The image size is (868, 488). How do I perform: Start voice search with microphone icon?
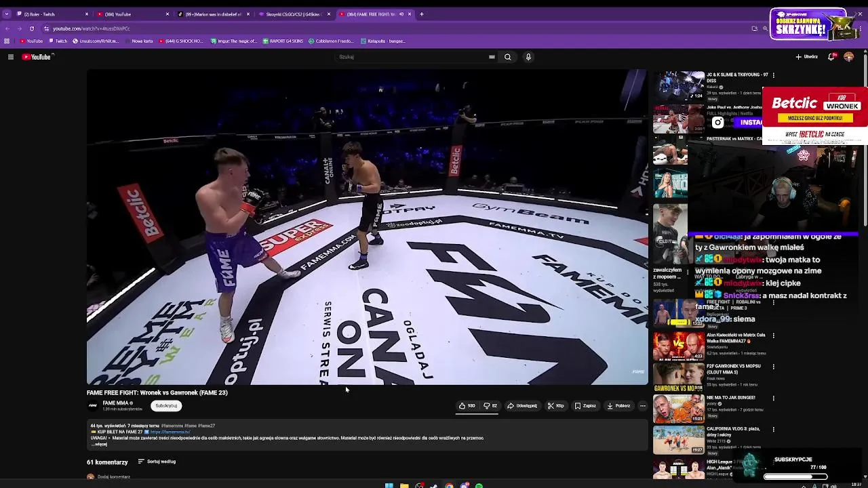click(528, 57)
